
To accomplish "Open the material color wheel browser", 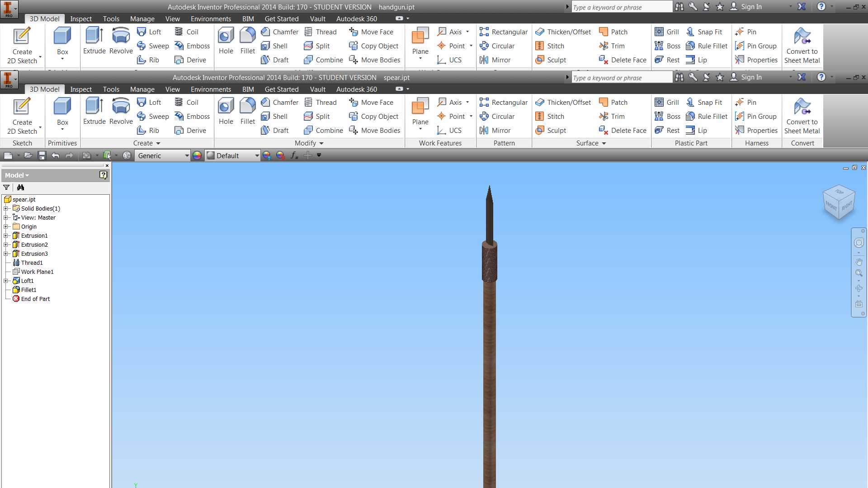I will [x=197, y=155].
